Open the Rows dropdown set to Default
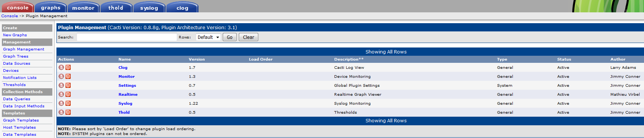The width and height of the screenshot is (644, 138). pyautogui.click(x=208, y=37)
